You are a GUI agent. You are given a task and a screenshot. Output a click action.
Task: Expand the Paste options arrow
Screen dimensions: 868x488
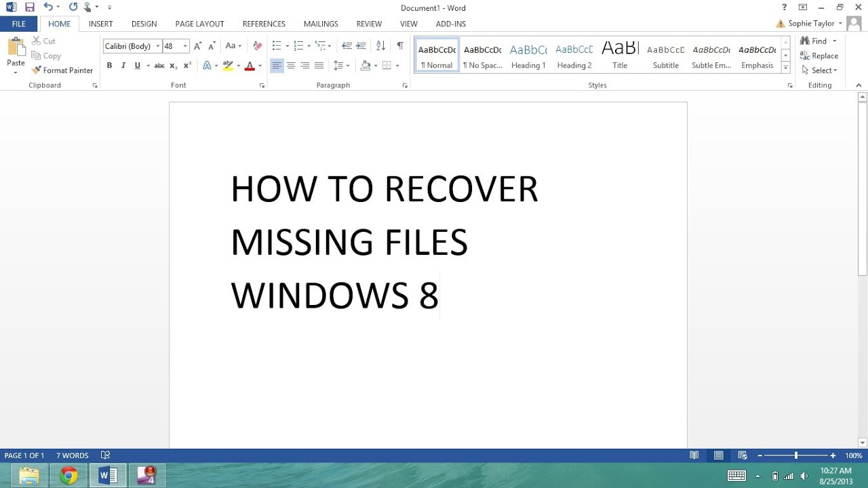click(x=16, y=72)
